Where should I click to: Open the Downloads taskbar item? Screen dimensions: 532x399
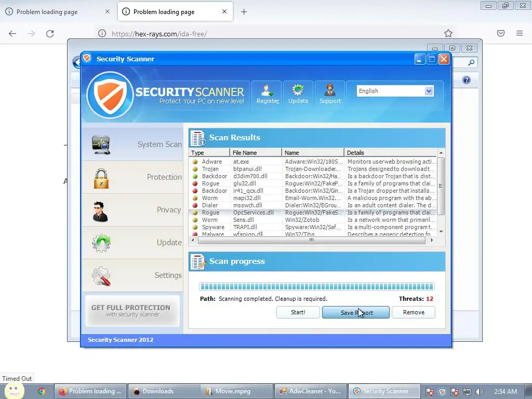[164, 391]
